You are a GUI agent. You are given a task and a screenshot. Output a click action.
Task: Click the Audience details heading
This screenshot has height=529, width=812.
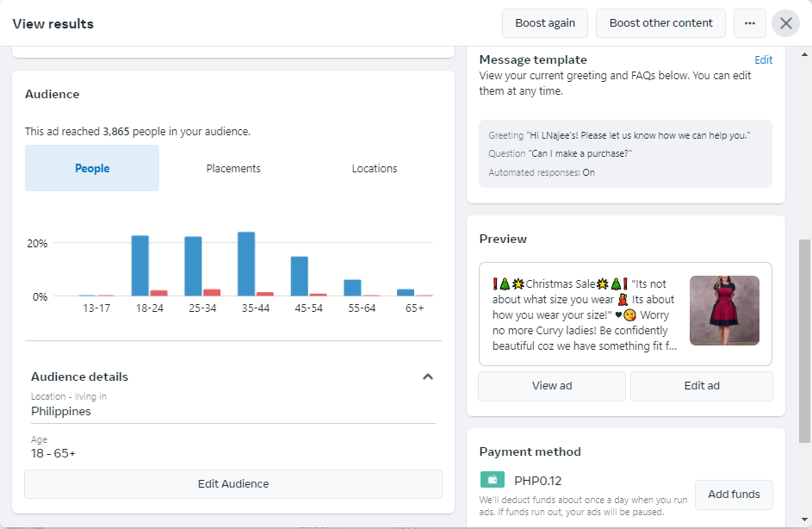coord(80,377)
